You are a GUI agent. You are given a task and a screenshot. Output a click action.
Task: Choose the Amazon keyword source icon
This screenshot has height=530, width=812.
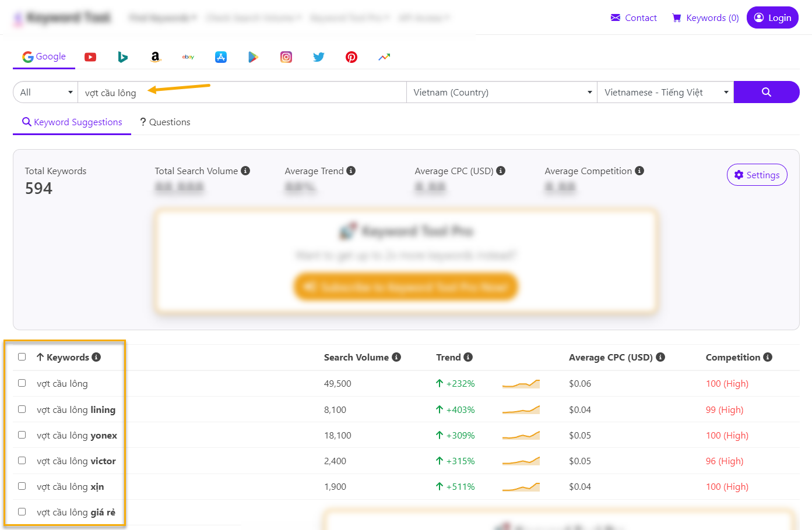click(155, 57)
